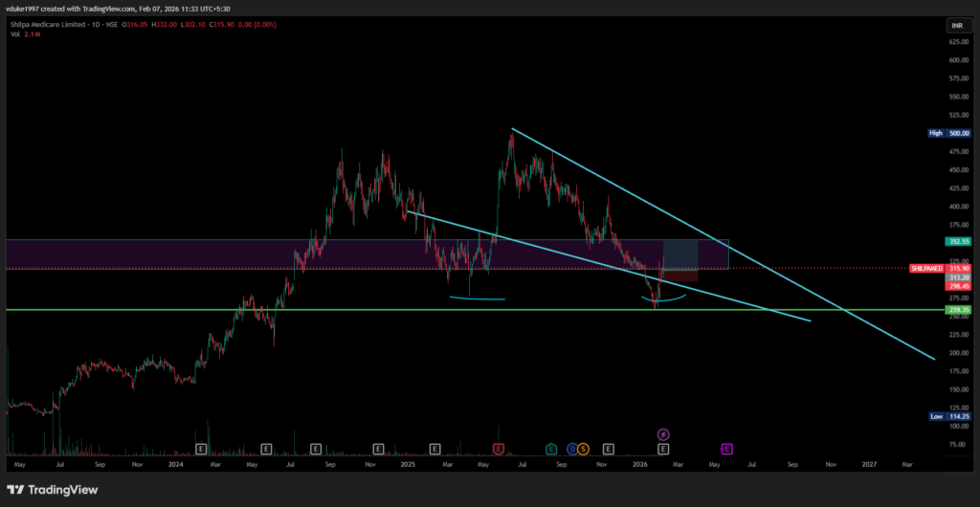Click the red earnings marker near May 2025
This screenshot has height=507, width=980.
(498, 448)
